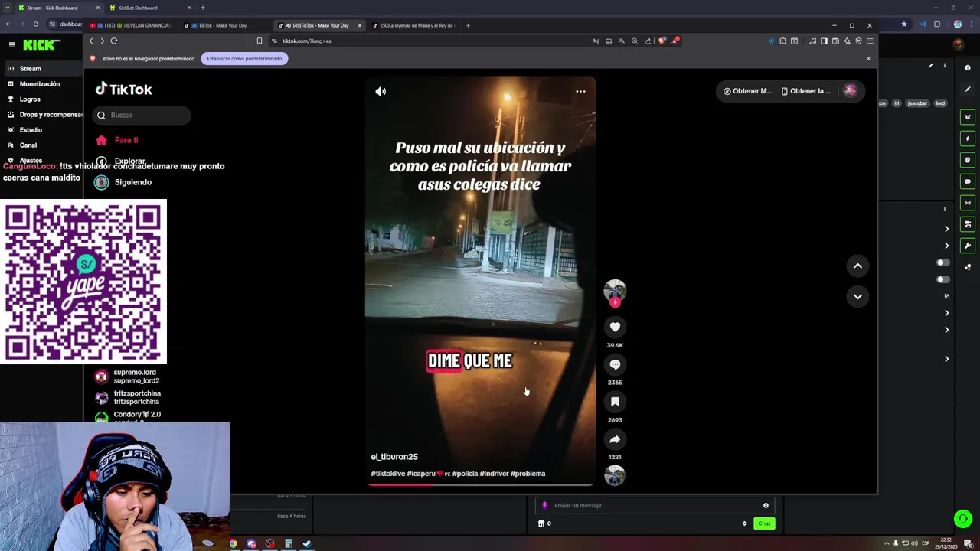The image size is (980, 551).
Task: Click the green Chat button
Action: [764, 523]
